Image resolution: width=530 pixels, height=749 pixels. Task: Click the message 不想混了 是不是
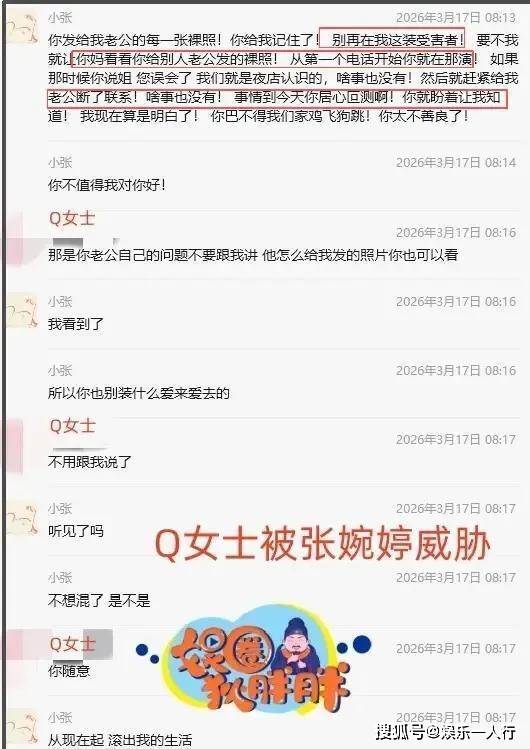tap(99, 600)
